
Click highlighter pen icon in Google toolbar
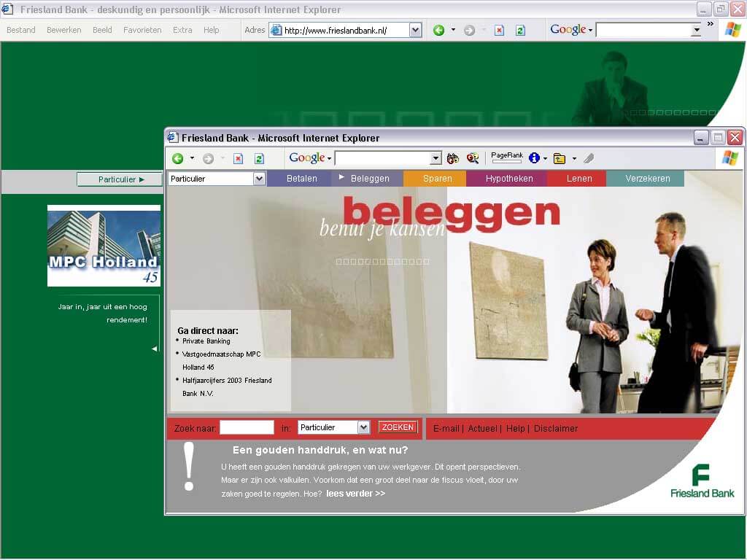pyautogui.click(x=589, y=158)
